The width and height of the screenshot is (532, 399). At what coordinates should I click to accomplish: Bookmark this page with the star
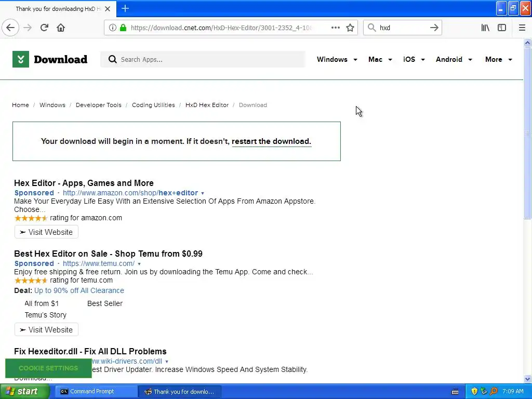pos(350,28)
